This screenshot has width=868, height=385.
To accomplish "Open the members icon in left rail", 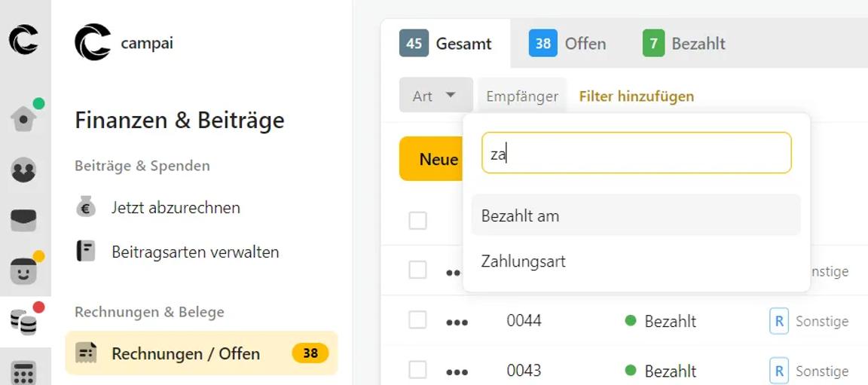I will point(24,170).
